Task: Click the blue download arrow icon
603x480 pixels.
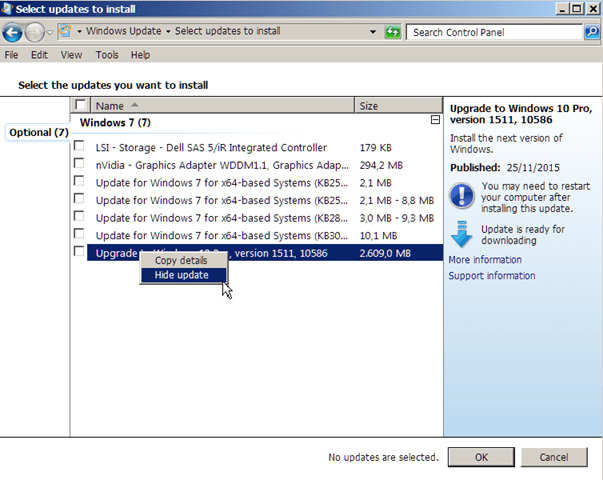Action: point(461,233)
